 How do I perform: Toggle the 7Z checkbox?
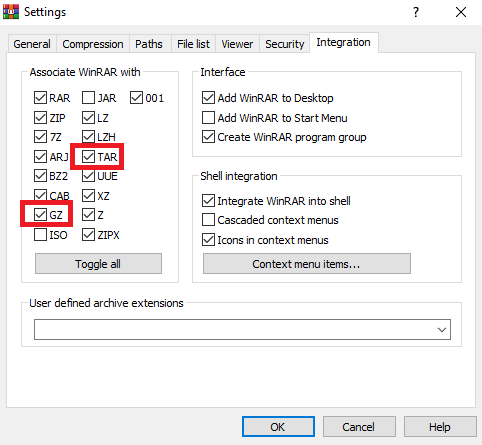[x=40, y=137]
